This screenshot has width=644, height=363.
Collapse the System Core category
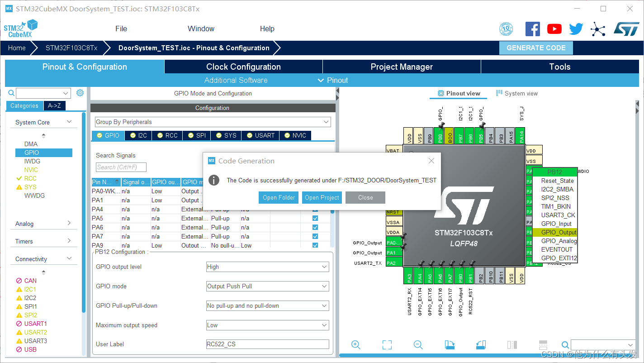44,122
